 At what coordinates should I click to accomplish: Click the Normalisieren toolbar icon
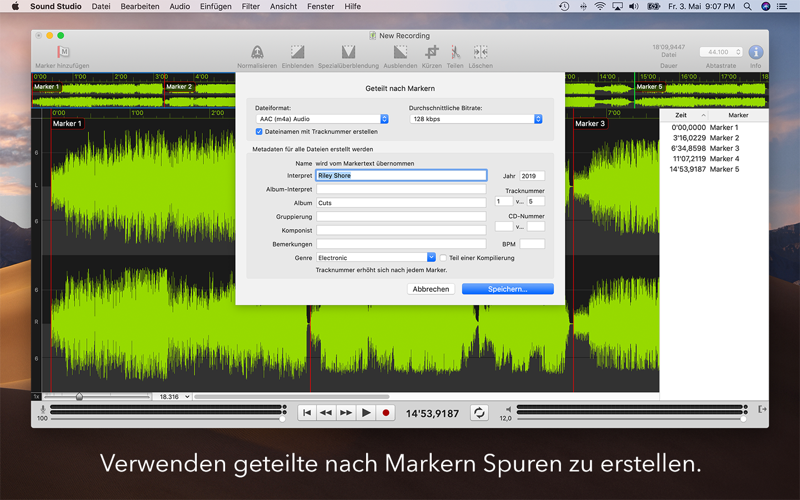pos(257,52)
